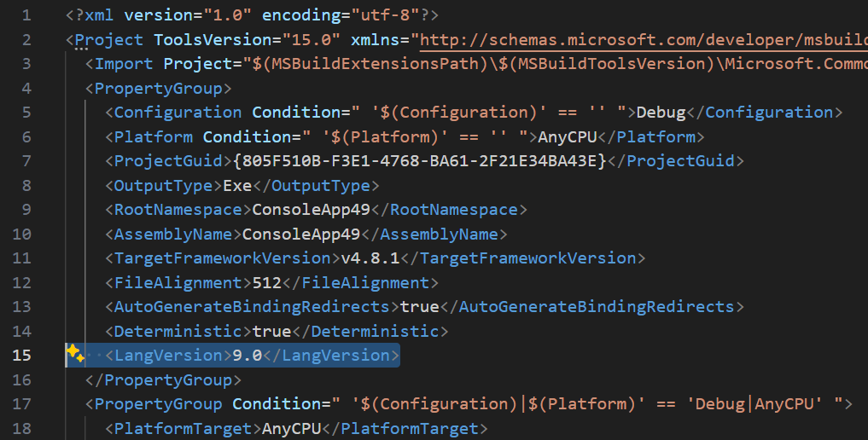Click the ConsoleApp49 value in RootNamespace

point(312,210)
